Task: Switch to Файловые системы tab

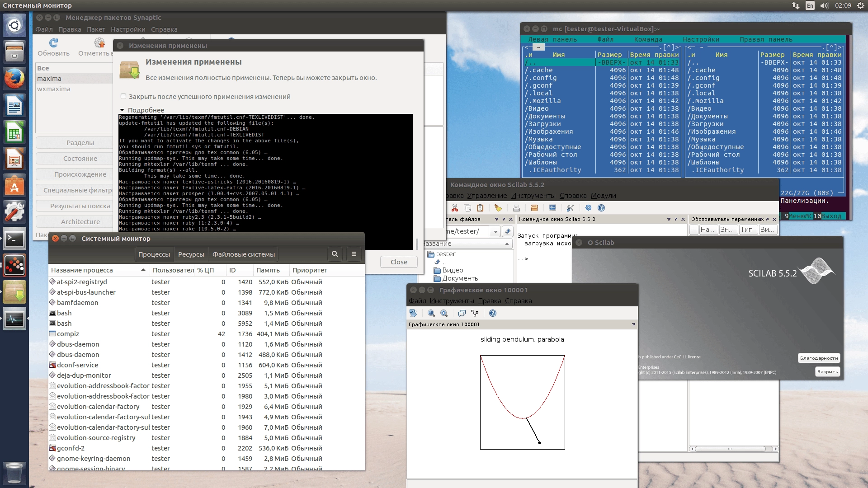Action: point(244,254)
